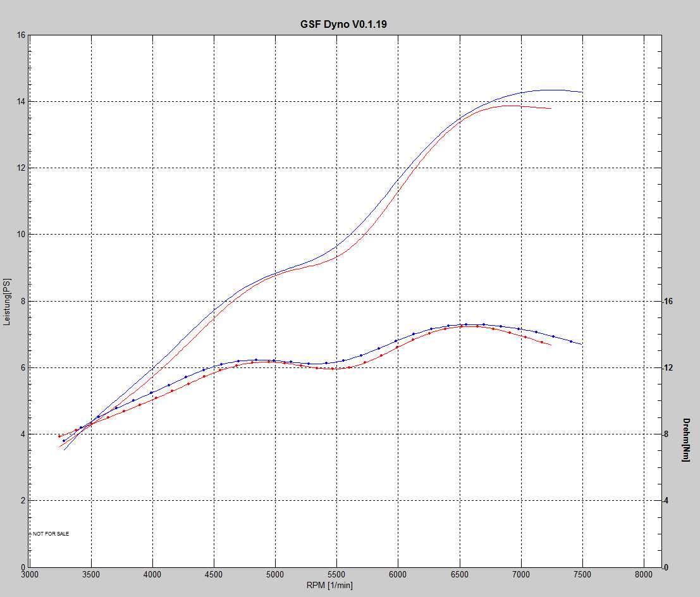Select the 8000 tick label on RPM axis
700x597 pixels.
click(644, 575)
